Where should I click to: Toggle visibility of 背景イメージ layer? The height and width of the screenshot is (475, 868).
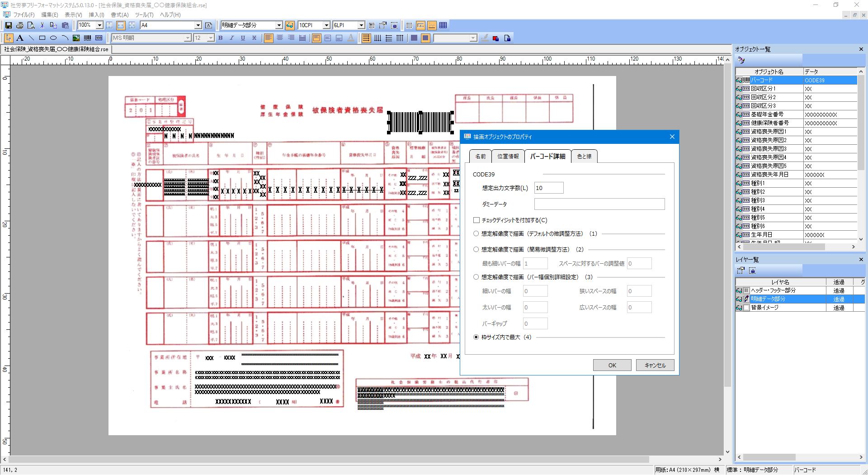[x=739, y=308]
